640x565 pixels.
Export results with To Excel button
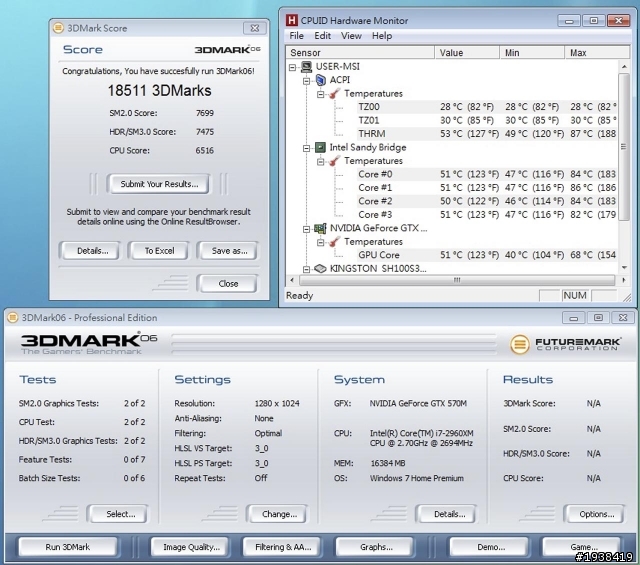(159, 251)
